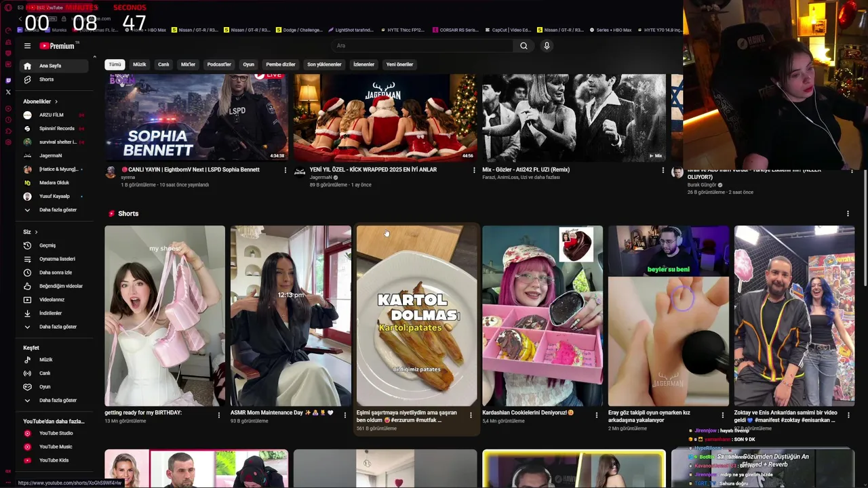Image resolution: width=868 pixels, height=488 pixels.
Task: Open Madara Olduk subscription channel
Action: [x=54, y=182]
